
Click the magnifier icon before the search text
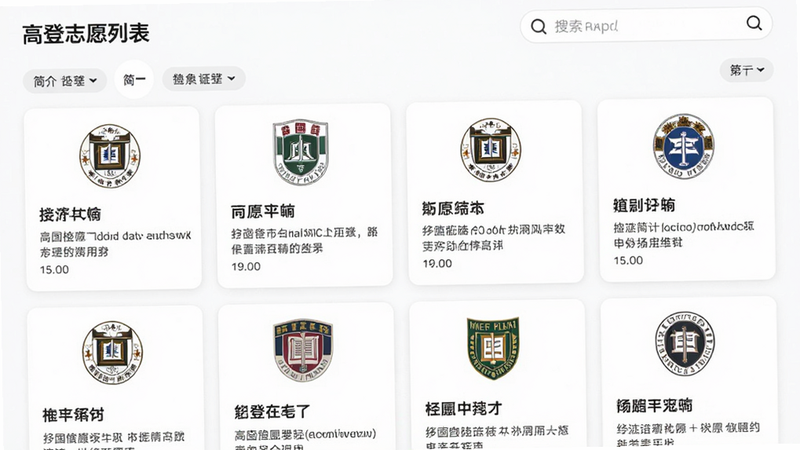pyautogui.click(x=538, y=27)
